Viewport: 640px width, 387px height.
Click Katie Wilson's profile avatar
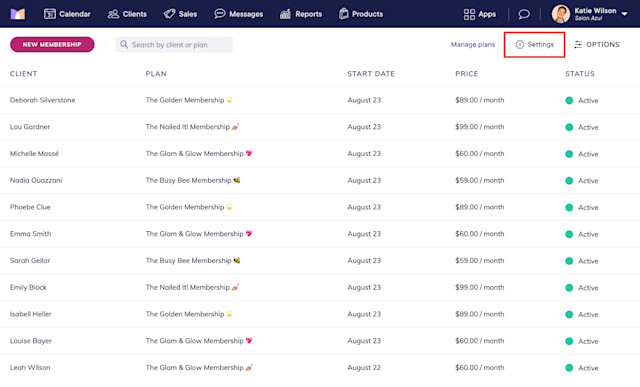(x=561, y=14)
